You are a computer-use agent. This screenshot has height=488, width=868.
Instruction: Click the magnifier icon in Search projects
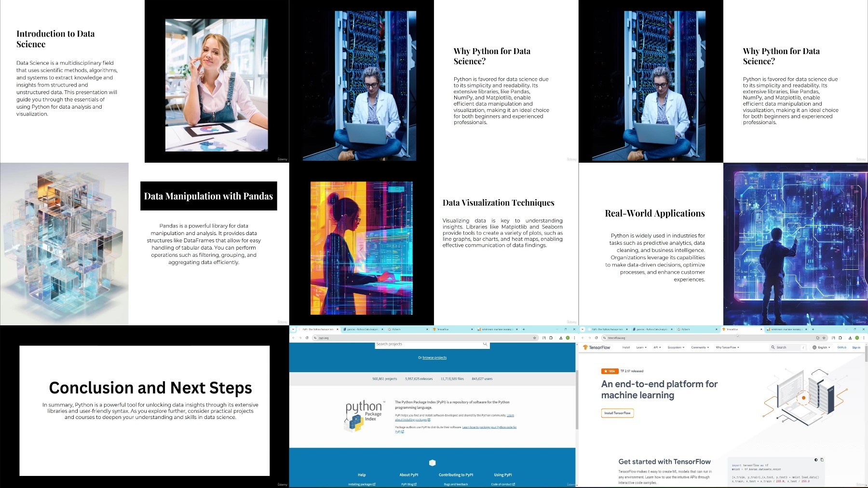coord(485,344)
